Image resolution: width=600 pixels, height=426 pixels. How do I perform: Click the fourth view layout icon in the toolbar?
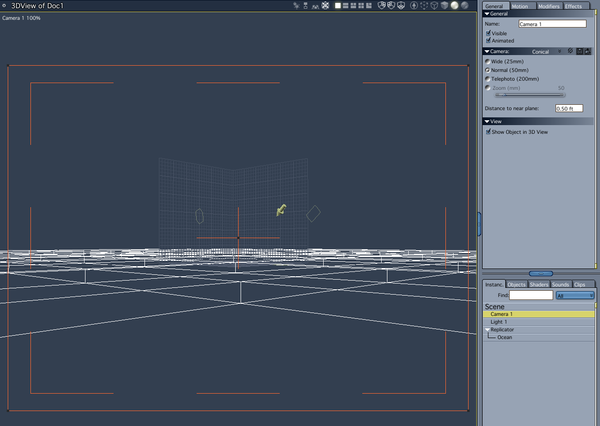[x=361, y=5]
